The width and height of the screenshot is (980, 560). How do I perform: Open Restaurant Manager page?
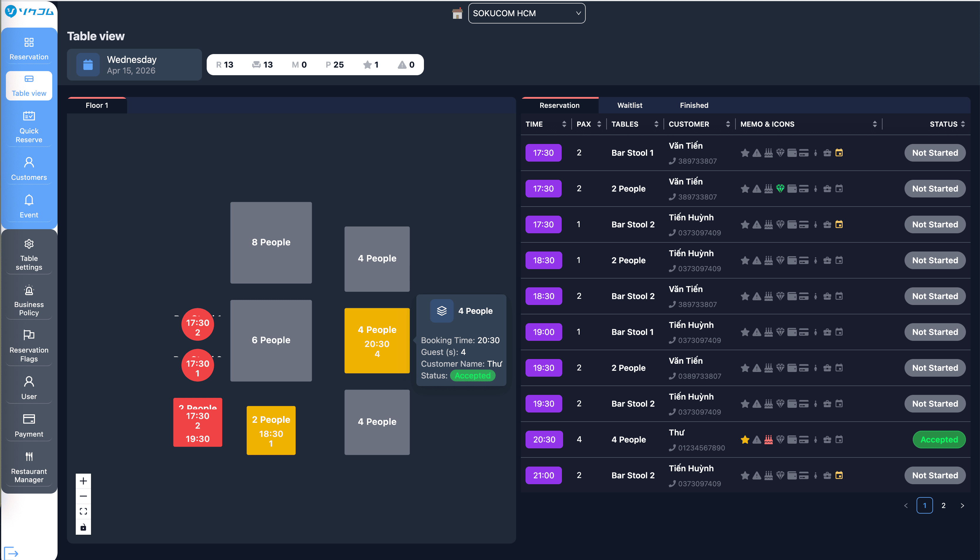coord(29,467)
